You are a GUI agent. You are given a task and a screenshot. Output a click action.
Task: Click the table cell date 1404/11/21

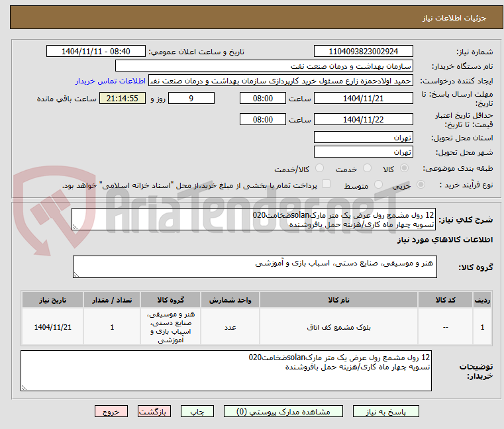(53, 327)
